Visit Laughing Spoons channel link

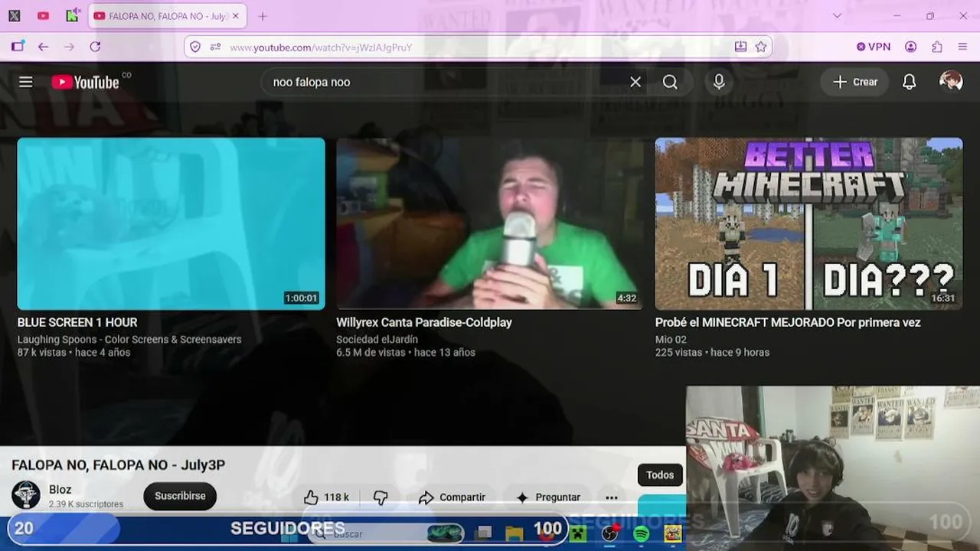tap(129, 339)
